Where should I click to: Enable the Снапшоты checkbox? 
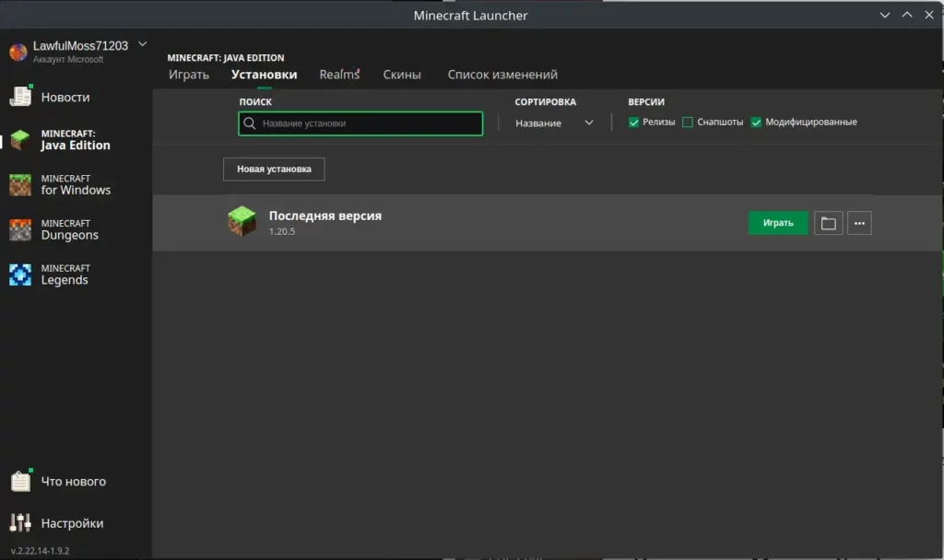(688, 122)
